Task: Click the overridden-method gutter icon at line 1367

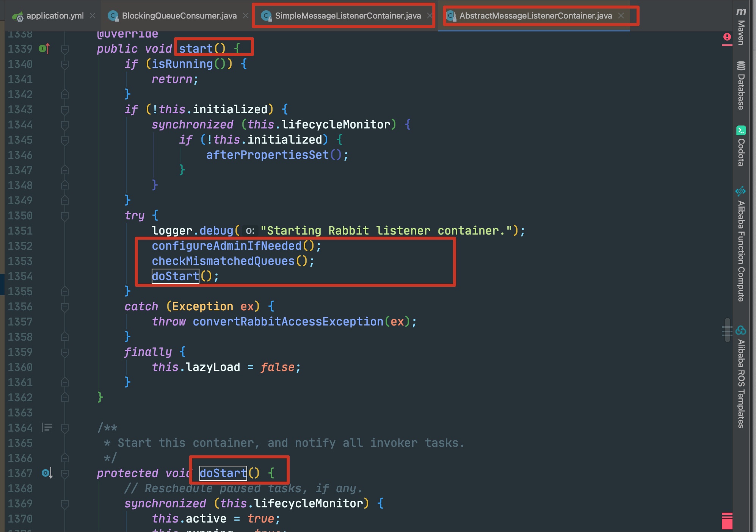Action: 47,473
